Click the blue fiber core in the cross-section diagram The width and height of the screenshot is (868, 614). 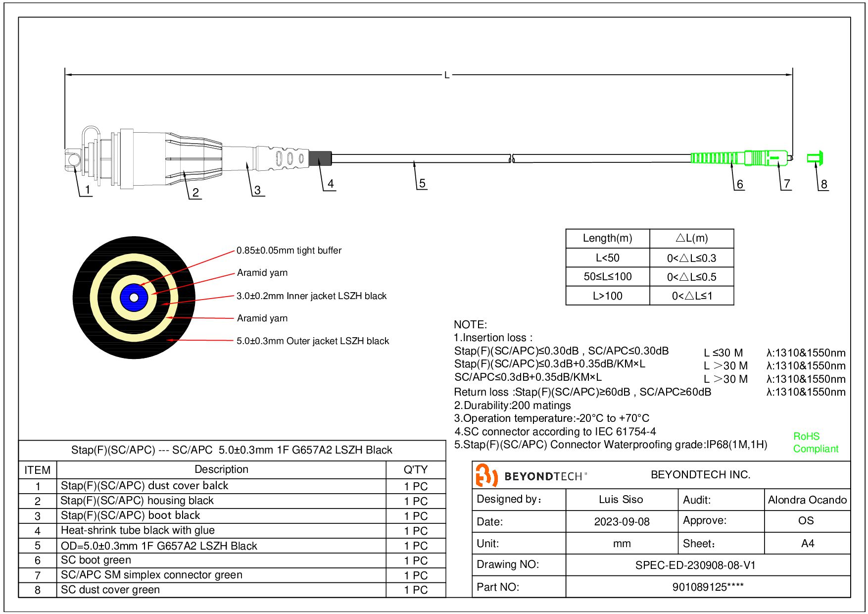coord(134,298)
